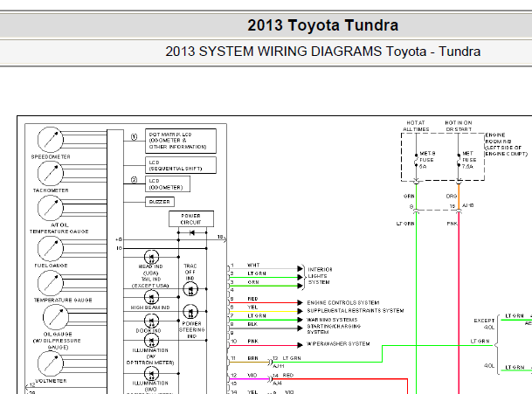Click the Oil gauge dial symbol
532x394 pixels.
pos(56,317)
